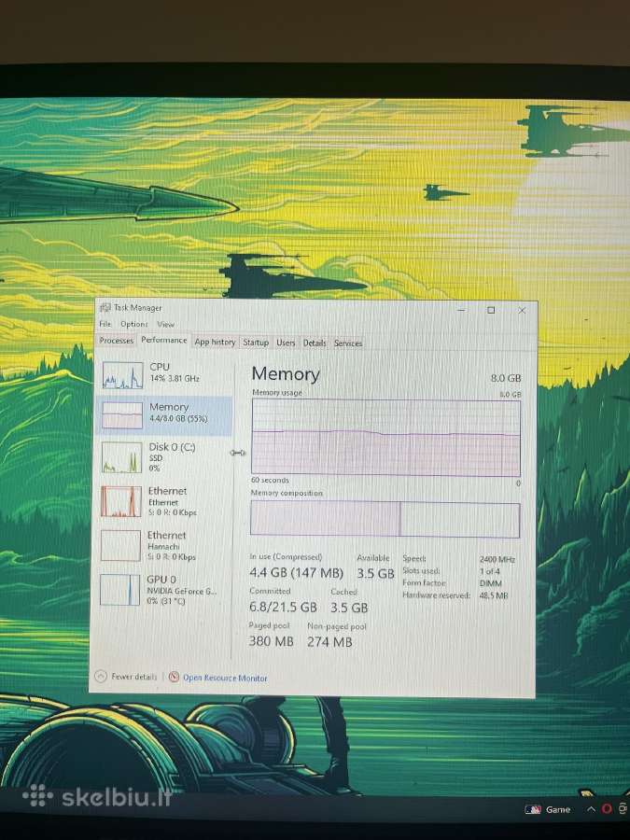630x840 pixels.
Task: Select the CPU performance graph thumbnail
Action: 122,374
